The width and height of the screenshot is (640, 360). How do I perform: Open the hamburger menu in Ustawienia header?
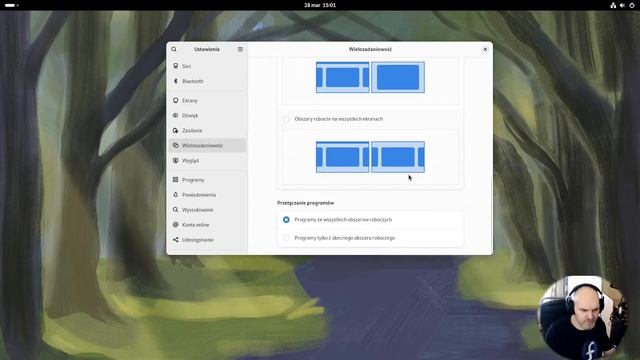click(x=240, y=49)
